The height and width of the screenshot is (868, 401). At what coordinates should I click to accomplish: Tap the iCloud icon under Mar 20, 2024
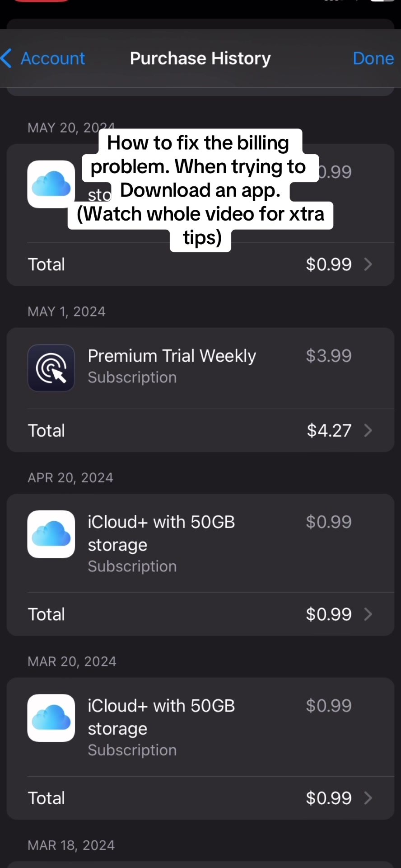coord(51,717)
